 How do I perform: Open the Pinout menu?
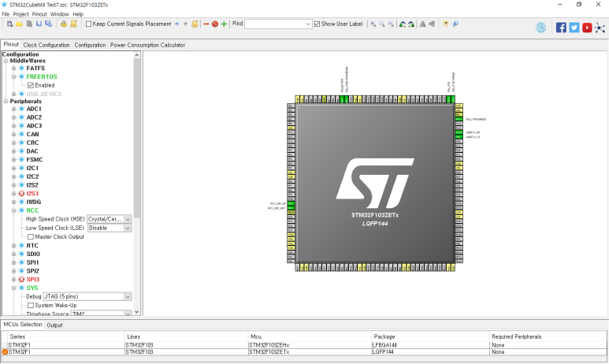(39, 14)
